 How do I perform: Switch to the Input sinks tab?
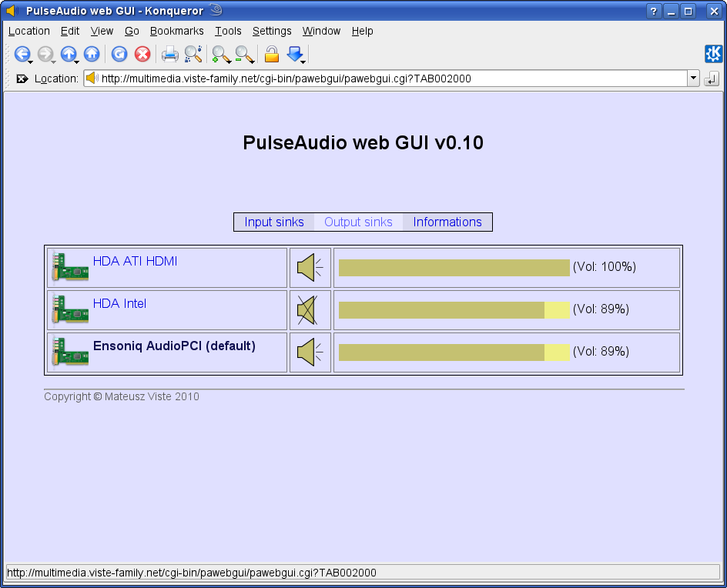[x=274, y=222]
